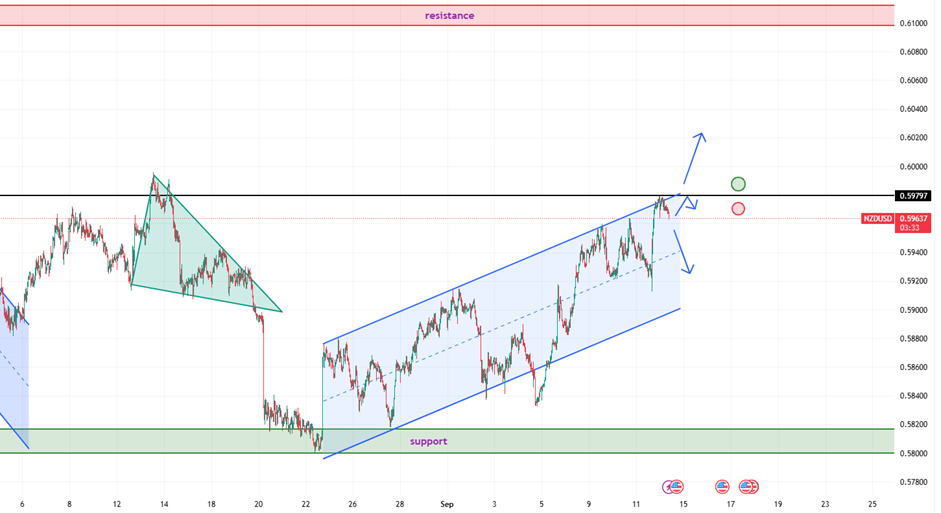This screenshot has width=941, height=513.
Task: Click the 0.57800 price axis label
Action: tap(913, 482)
